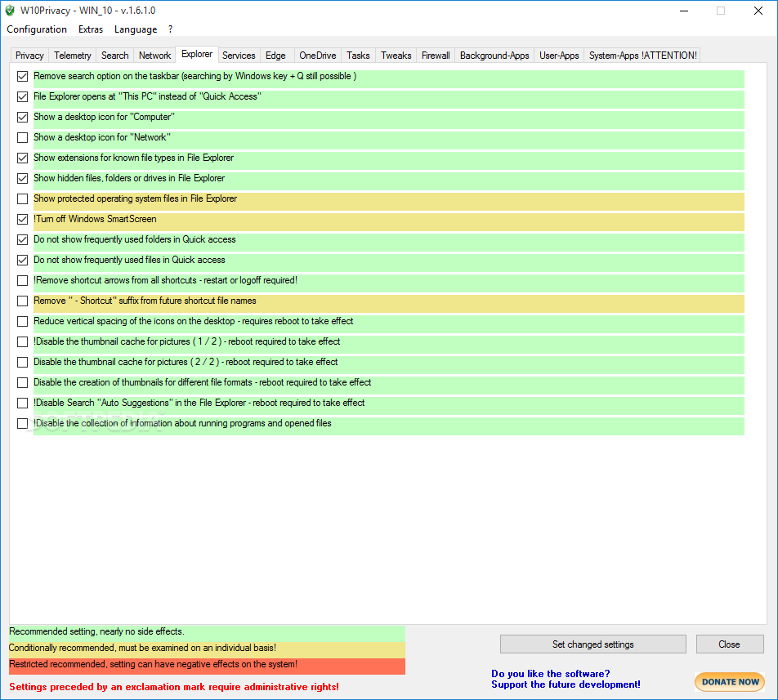Switch to the Privacy tab
778x700 pixels.
(x=29, y=56)
